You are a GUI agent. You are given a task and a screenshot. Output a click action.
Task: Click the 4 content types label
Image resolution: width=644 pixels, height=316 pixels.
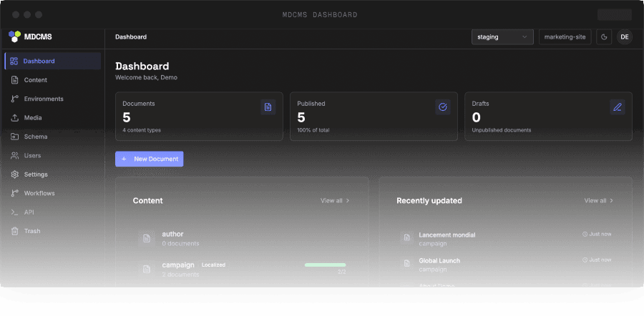(x=142, y=130)
